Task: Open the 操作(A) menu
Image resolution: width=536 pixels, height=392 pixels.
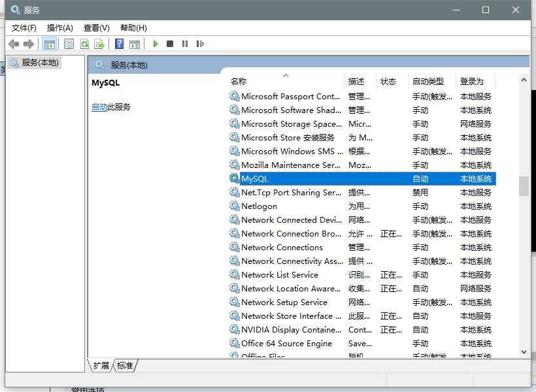Action: [60, 28]
